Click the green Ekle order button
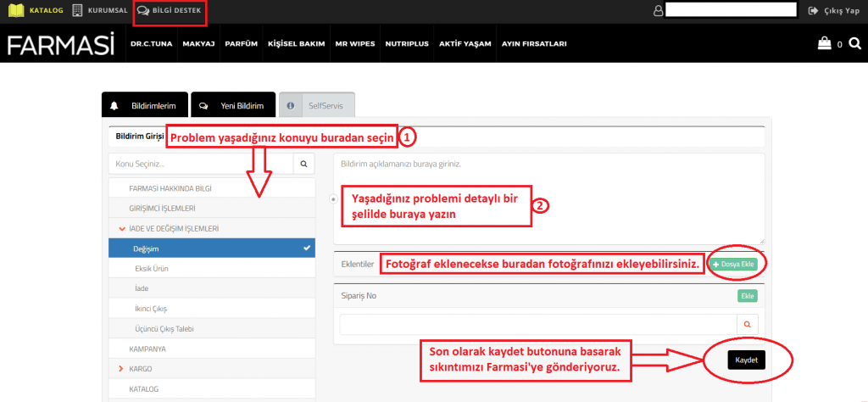Image resolution: width=868 pixels, height=402 pixels. (748, 296)
